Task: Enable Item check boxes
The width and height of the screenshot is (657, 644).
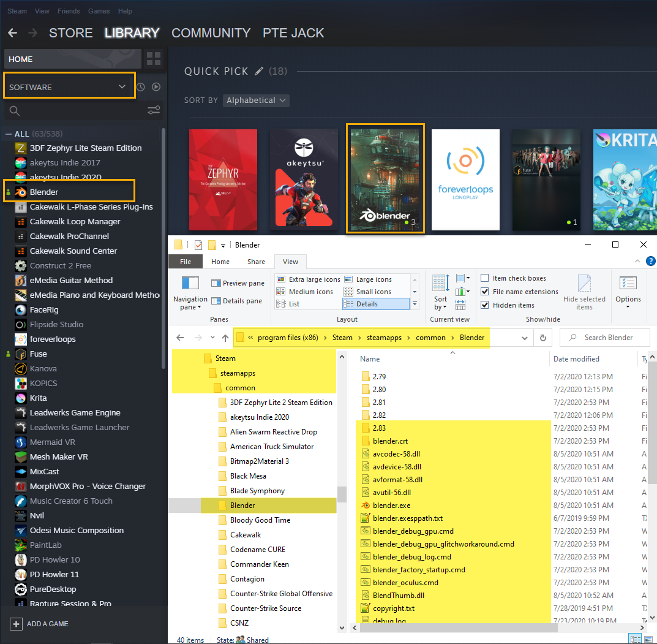Action: point(485,278)
